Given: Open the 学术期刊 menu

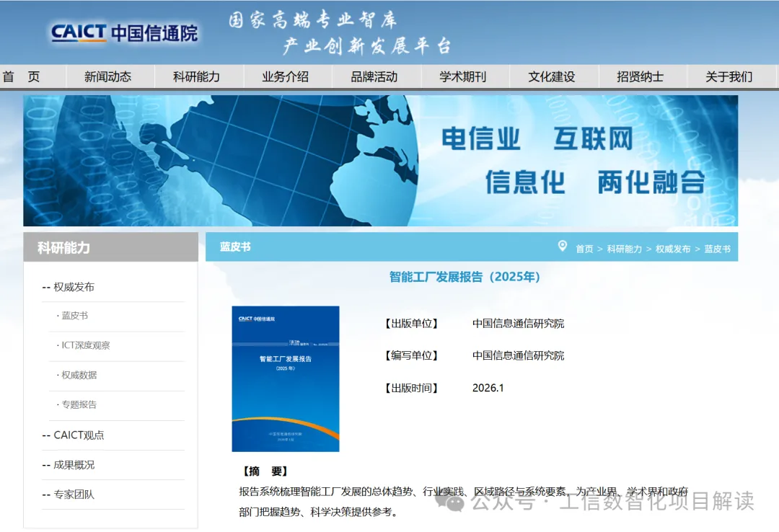Looking at the screenshot, I should click(x=462, y=76).
